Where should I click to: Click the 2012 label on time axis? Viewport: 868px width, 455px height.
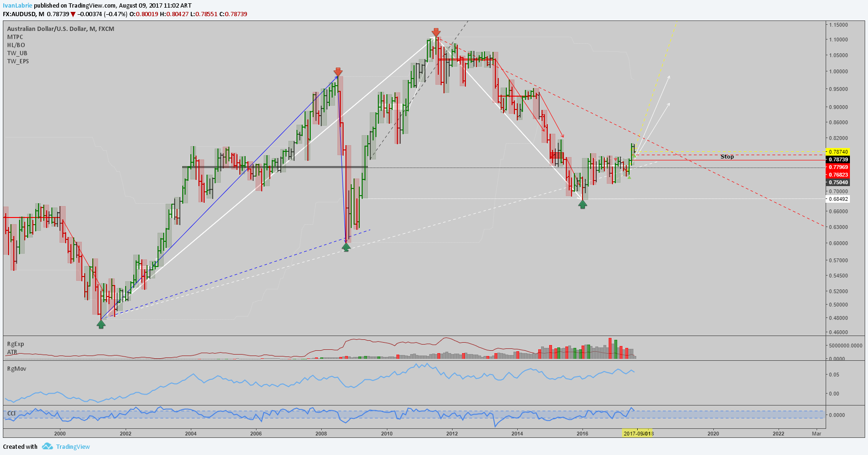452,433
